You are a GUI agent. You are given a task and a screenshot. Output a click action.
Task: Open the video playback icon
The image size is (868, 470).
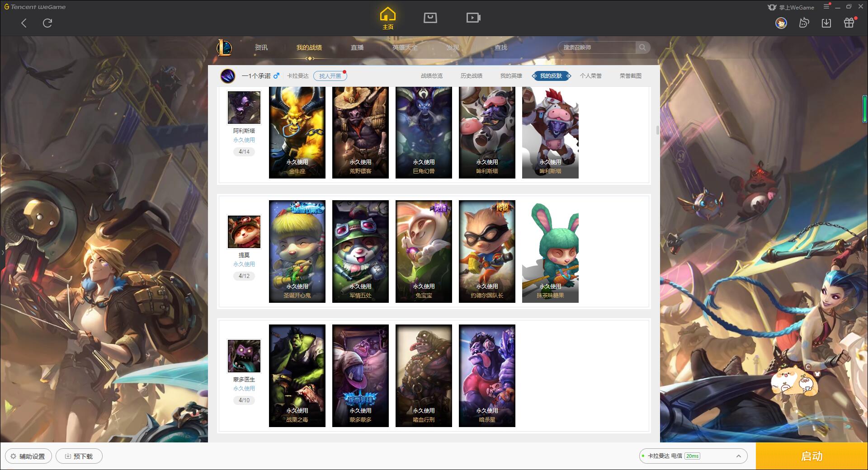pyautogui.click(x=473, y=18)
